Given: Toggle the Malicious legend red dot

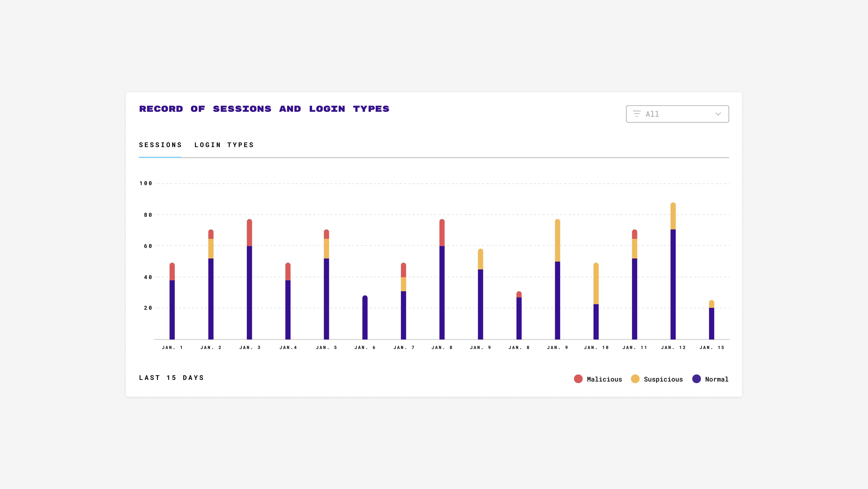Looking at the screenshot, I should 578,379.
